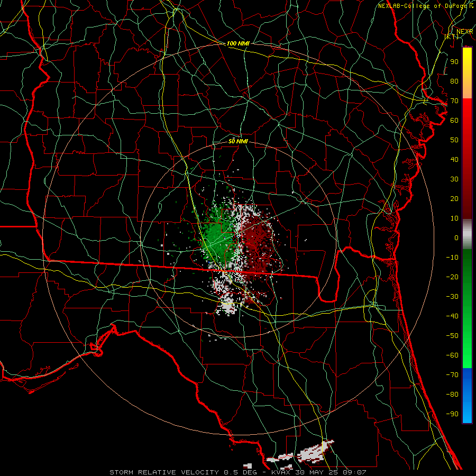Viewport: 476px width, 476px height.
Task: Click the [KT] units label above color bar
Action: [452, 36]
